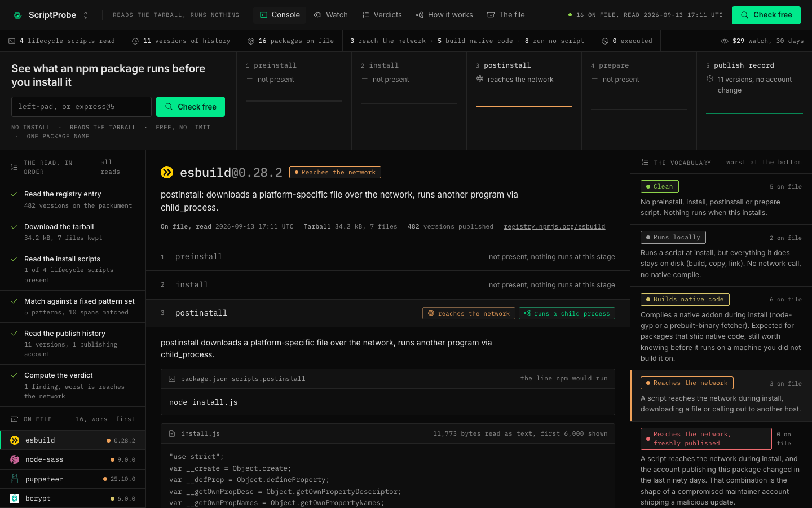Click the versions of history clock icon

(x=135, y=41)
